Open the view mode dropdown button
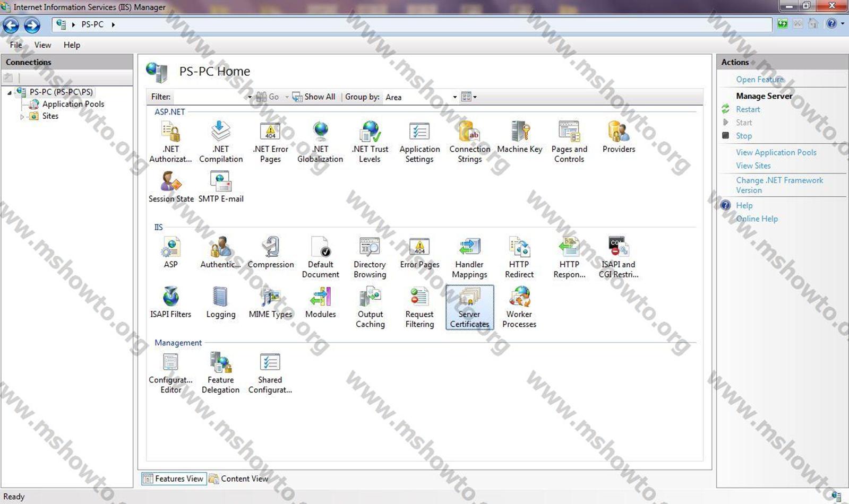 pyautogui.click(x=469, y=97)
